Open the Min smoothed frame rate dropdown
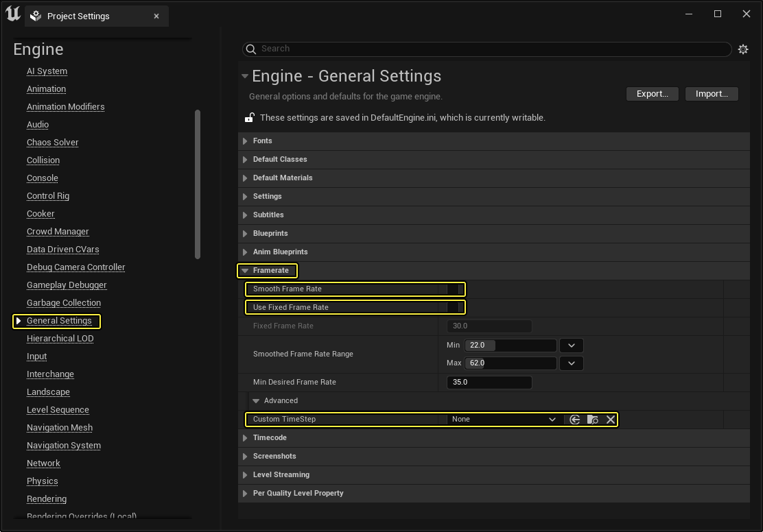Screen dimensions: 763x532 [571, 346]
